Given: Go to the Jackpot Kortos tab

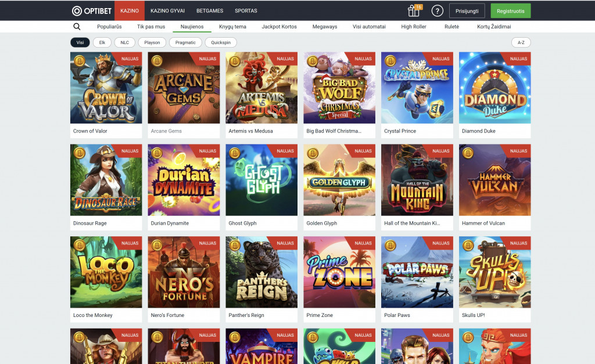Looking at the screenshot, I should point(279,27).
